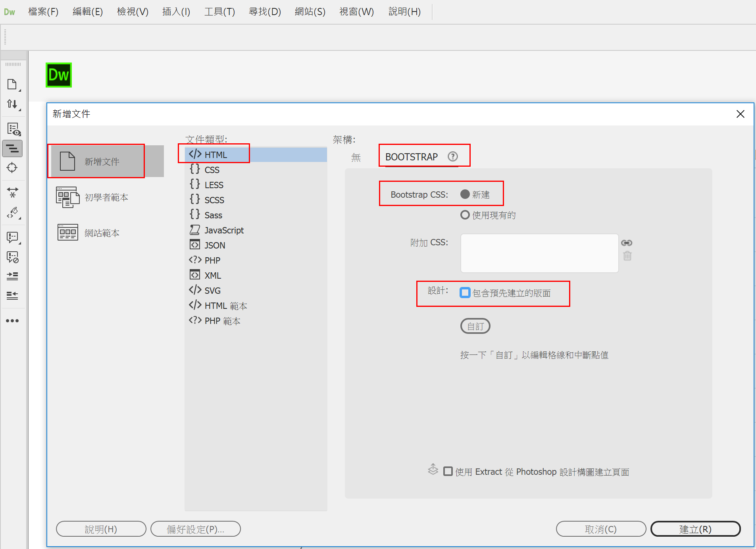The image size is (756, 549).
Task: Switch to the 無 framework tab
Action: 356,158
